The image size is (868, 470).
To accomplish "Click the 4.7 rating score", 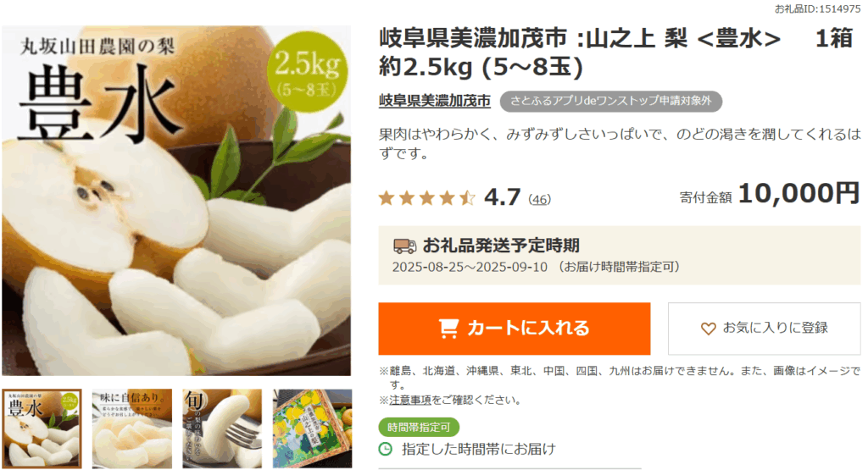I will click(x=503, y=197).
